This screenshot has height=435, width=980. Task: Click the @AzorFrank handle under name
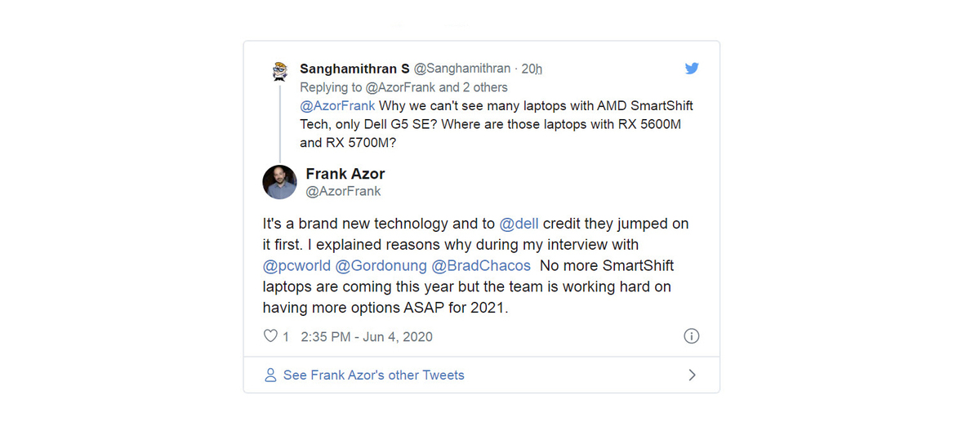click(343, 192)
